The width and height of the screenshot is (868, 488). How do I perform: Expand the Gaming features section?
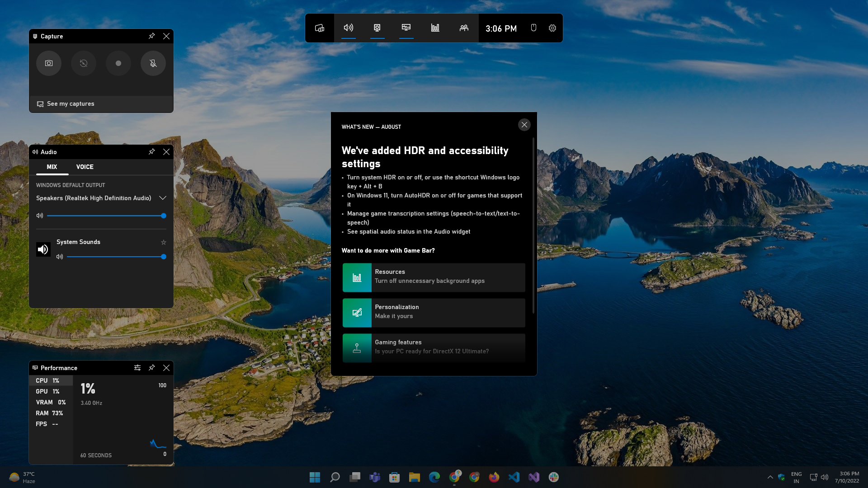[x=434, y=347]
